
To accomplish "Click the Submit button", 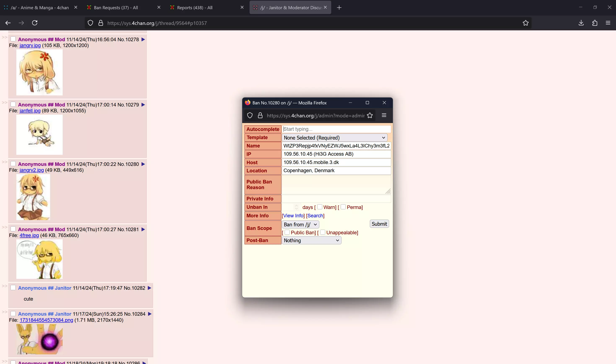I will (379, 224).
